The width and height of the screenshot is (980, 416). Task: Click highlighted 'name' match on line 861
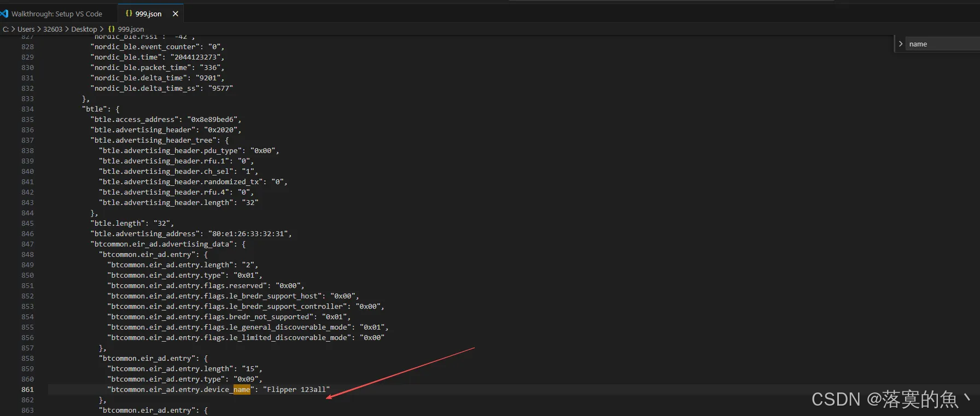click(x=242, y=389)
